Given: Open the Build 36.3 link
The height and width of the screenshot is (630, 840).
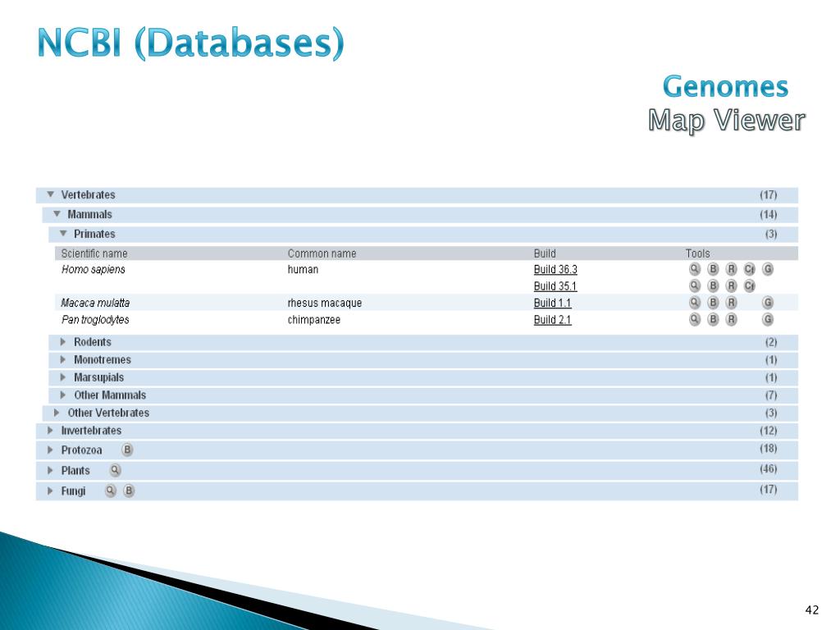Looking at the screenshot, I should coord(555,269).
